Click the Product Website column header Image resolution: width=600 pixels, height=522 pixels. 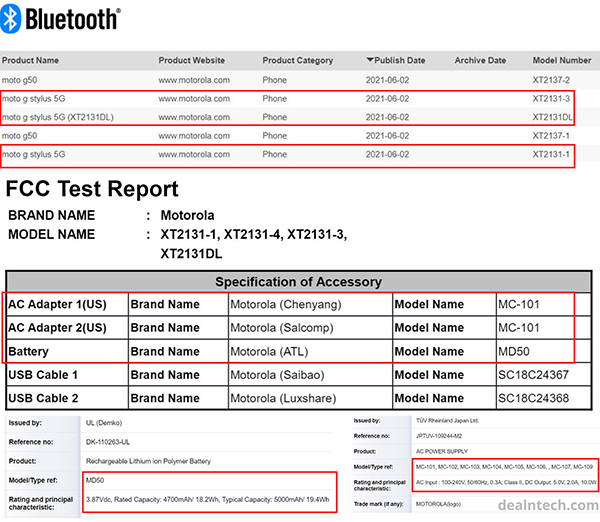[x=191, y=60]
